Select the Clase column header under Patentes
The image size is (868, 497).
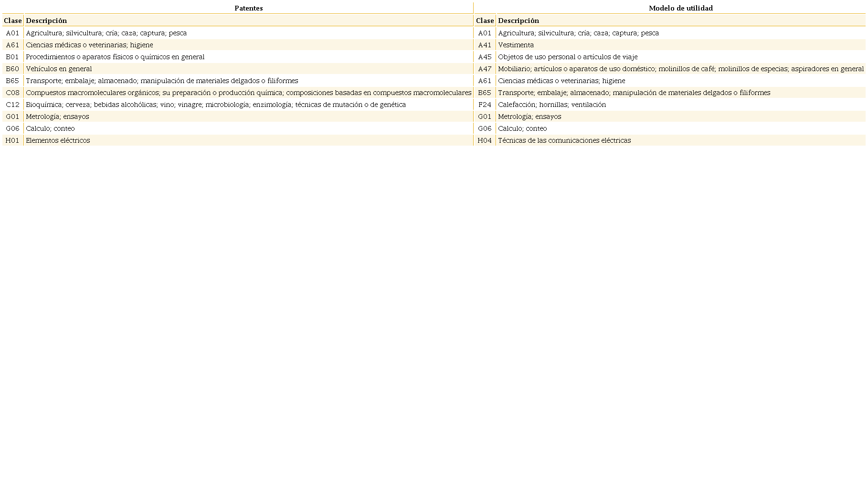click(13, 21)
